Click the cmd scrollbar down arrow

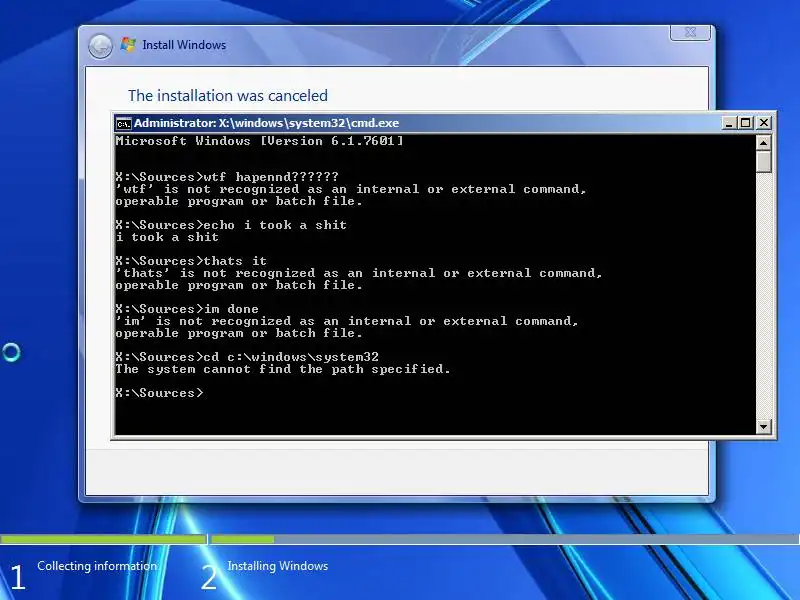tap(763, 427)
